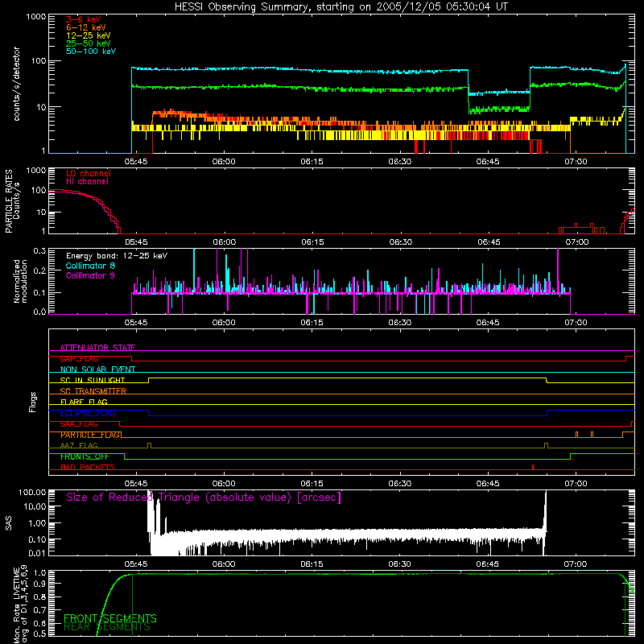Select the 6-12 keV legend label
The image size is (644, 644).
point(86,27)
